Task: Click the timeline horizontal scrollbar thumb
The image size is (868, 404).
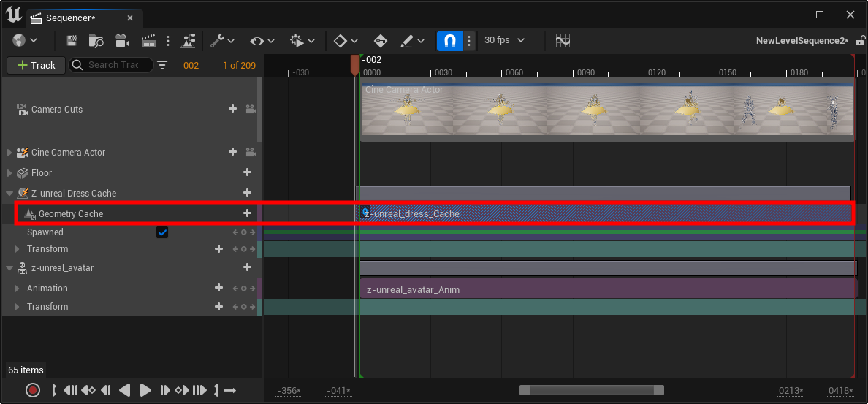Action: 591,390
